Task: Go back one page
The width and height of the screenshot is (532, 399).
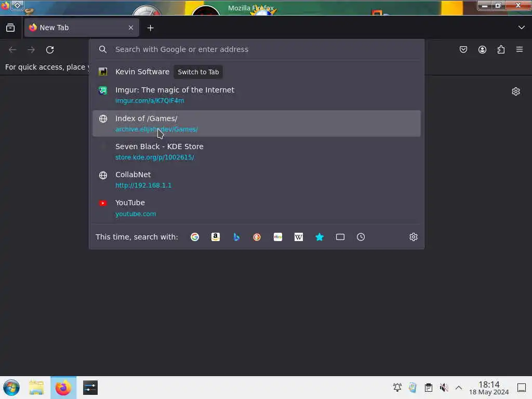Action: coord(12,50)
